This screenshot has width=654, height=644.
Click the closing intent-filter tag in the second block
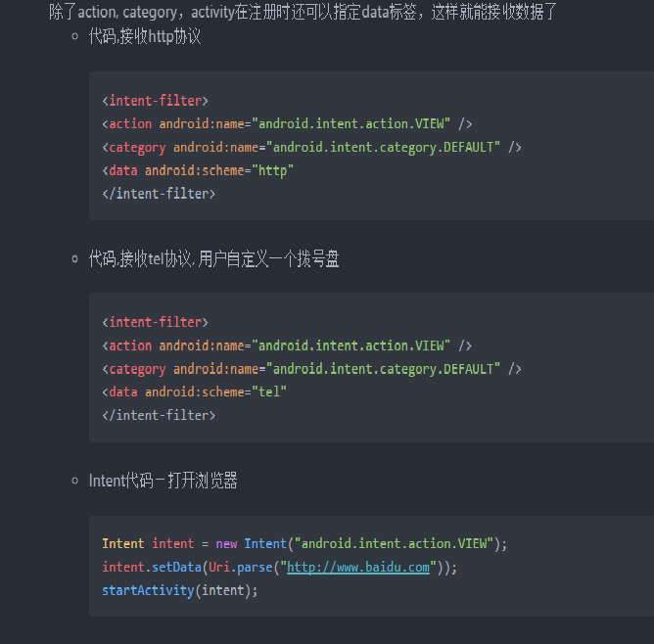159,415
